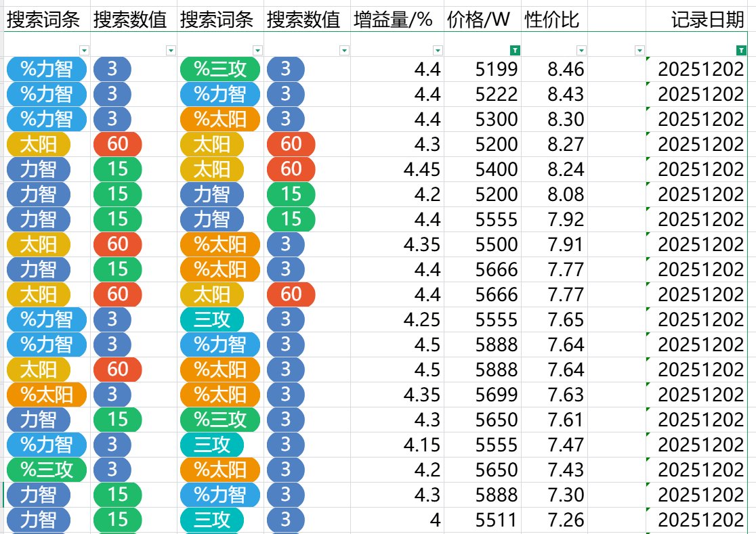This screenshot has height=534, width=756.
Task: Click the filter arrow icon on 性价比 column
Action: (581, 49)
